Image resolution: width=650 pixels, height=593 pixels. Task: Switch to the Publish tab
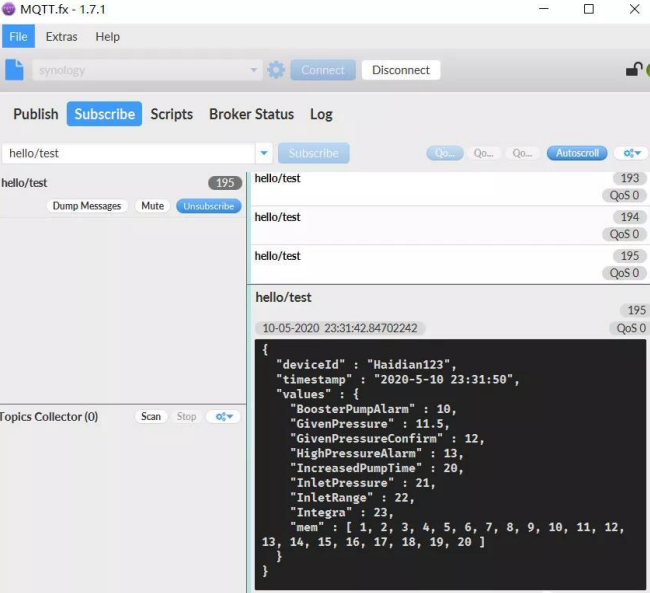click(x=35, y=114)
